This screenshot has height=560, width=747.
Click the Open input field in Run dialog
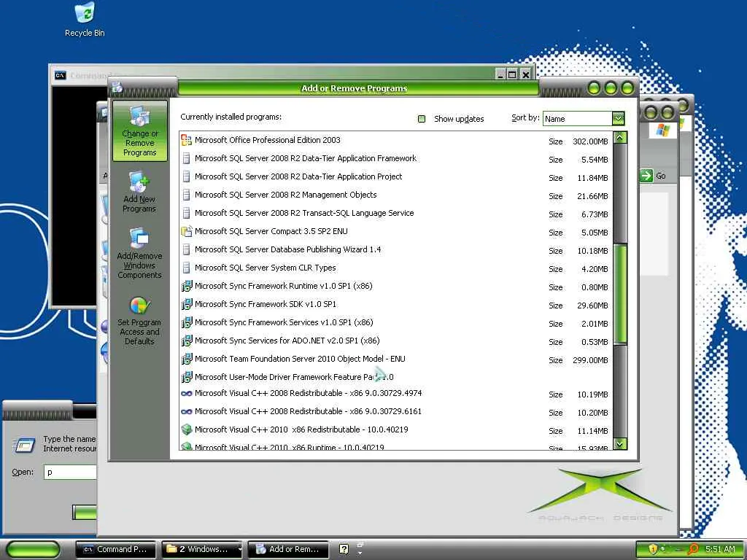point(70,472)
